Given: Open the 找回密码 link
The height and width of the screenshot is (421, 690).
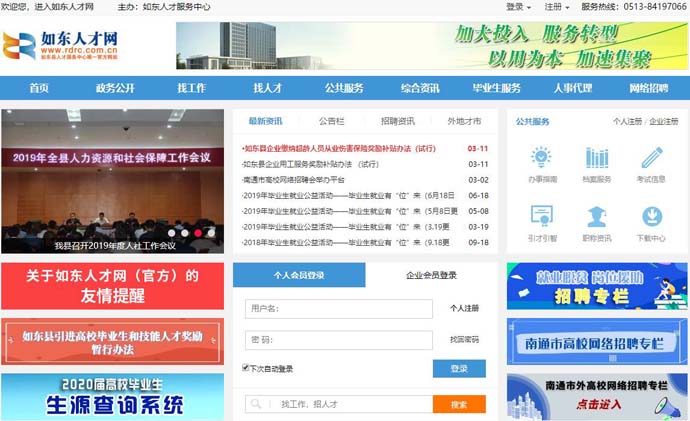Looking at the screenshot, I should coord(464,340).
